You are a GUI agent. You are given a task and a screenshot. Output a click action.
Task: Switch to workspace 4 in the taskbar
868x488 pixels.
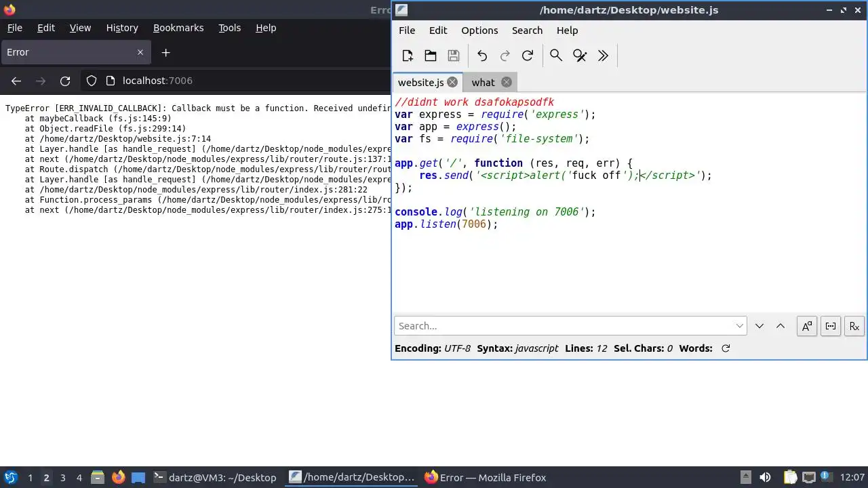79,477
